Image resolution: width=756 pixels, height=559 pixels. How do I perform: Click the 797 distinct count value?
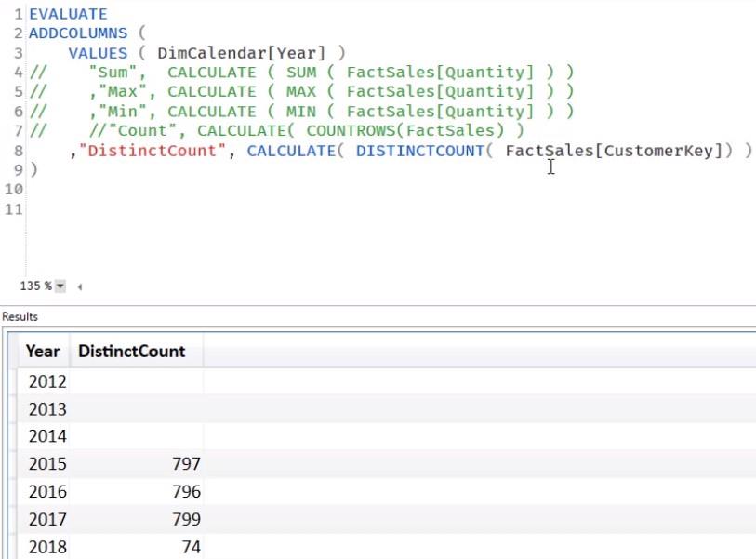[186, 463]
